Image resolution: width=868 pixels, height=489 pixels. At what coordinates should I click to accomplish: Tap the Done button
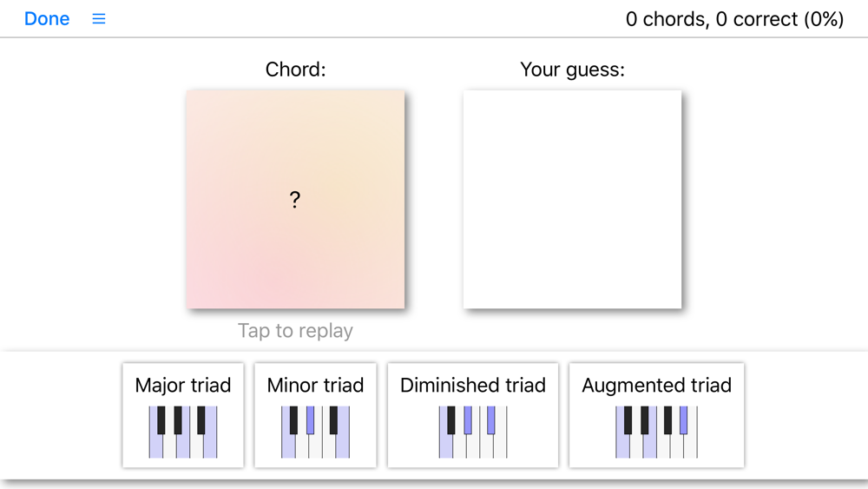(47, 19)
